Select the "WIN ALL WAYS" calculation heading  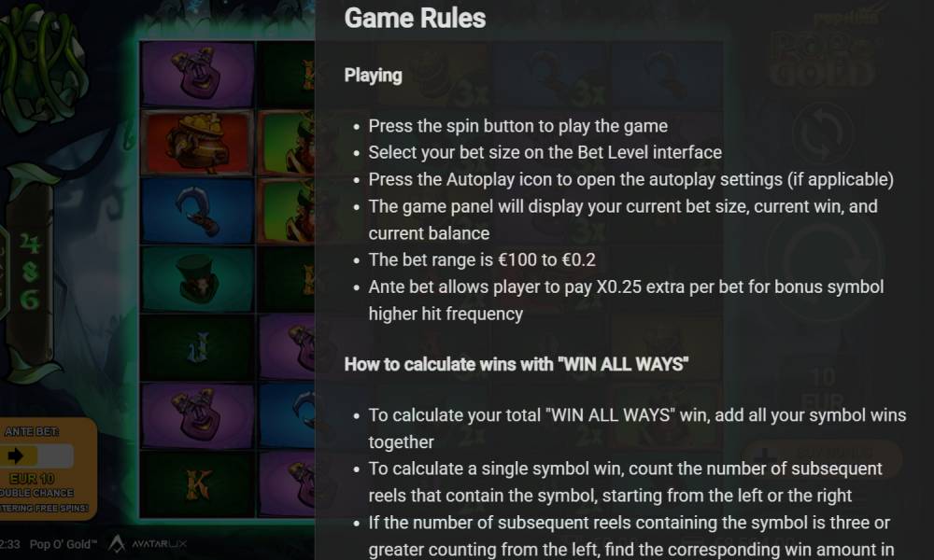517,364
